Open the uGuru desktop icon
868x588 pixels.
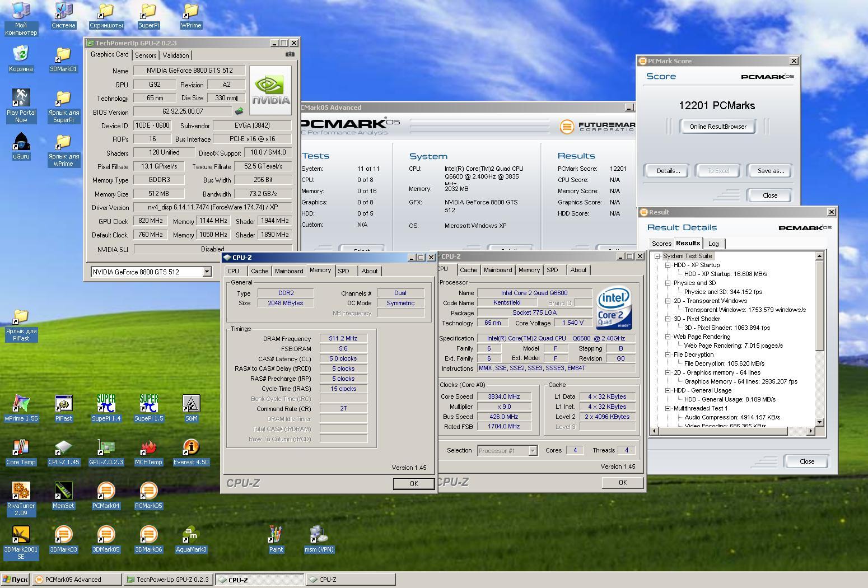(x=21, y=147)
